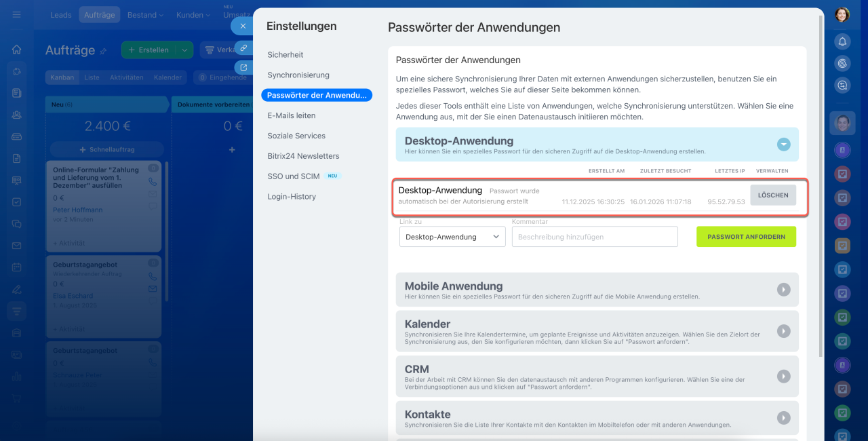Add activity on the Peter Hoffmann card
868x441 pixels.
(69, 243)
